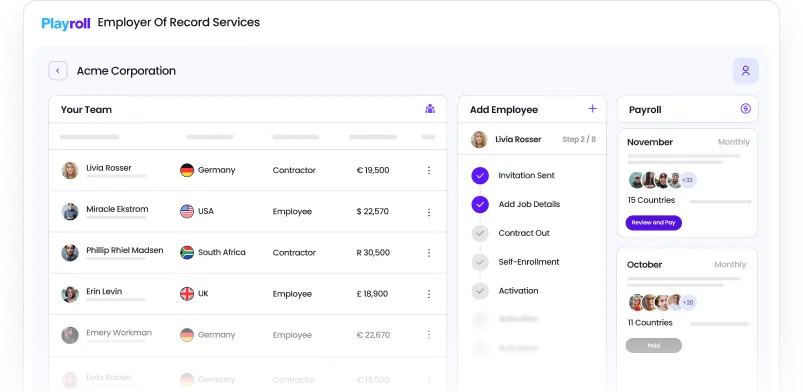
Task: Click Livia Rosser's avatar in team list
Action: tap(70, 171)
